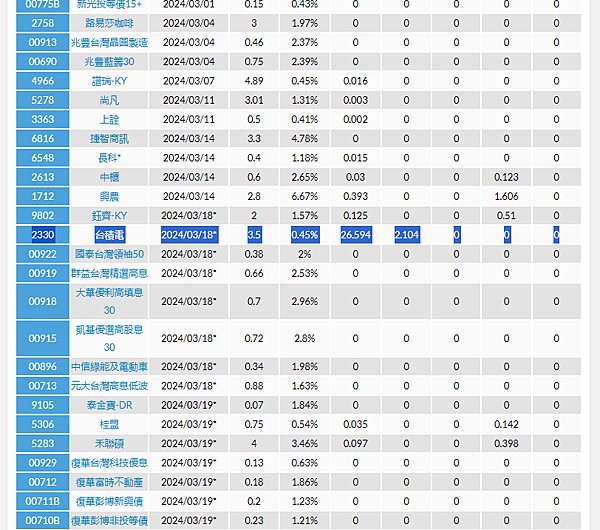Click stock code 00711B
This screenshot has width=600, height=530.
tap(42, 501)
